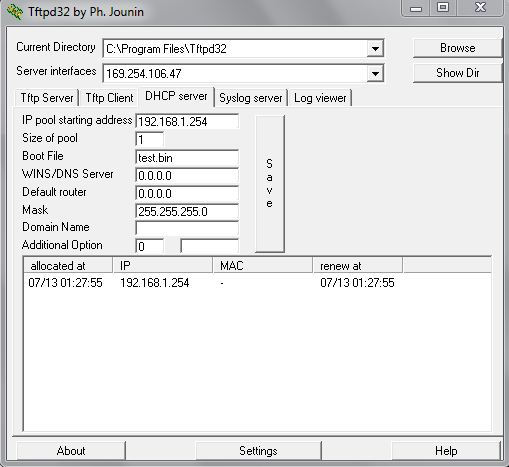The width and height of the screenshot is (509, 467).
Task: Focus the IP pool starting address field
Action: 187,121
